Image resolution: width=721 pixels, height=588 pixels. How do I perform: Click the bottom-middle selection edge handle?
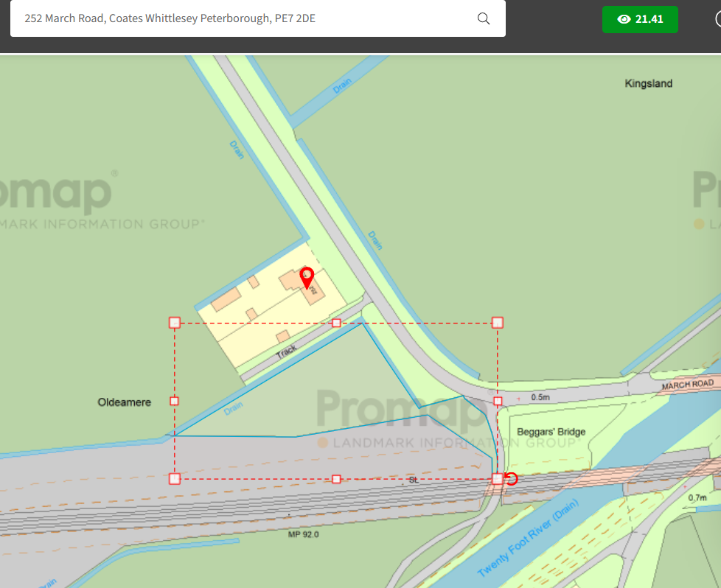tap(336, 479)
